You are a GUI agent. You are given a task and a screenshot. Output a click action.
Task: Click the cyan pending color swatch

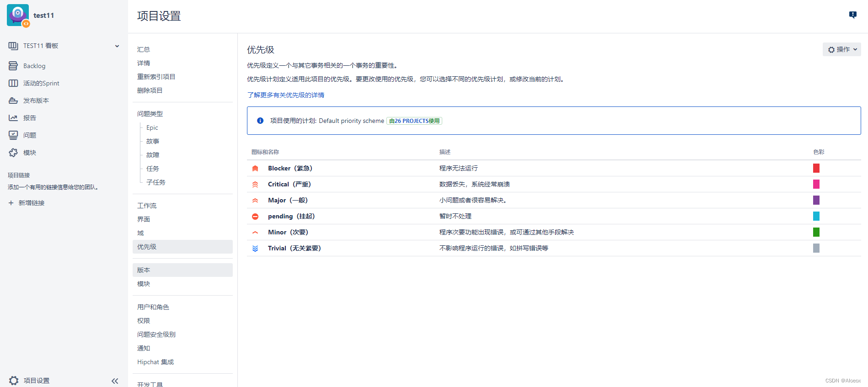[816, 216]
